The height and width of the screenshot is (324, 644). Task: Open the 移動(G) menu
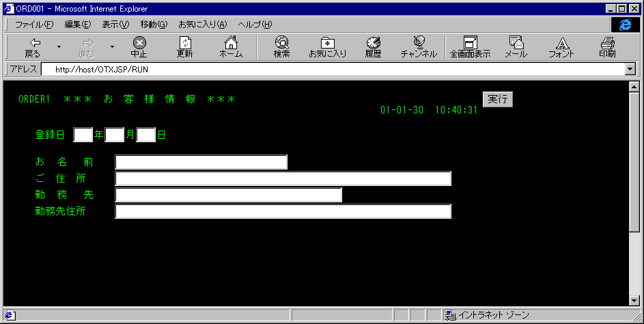coord(154,25)
